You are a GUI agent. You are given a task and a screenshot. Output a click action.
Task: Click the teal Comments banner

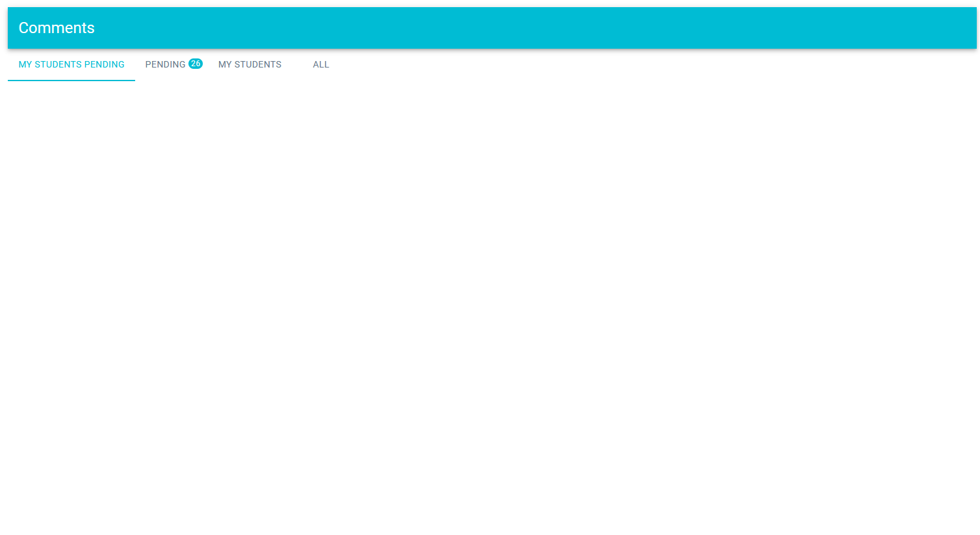[x=490, y=28]
